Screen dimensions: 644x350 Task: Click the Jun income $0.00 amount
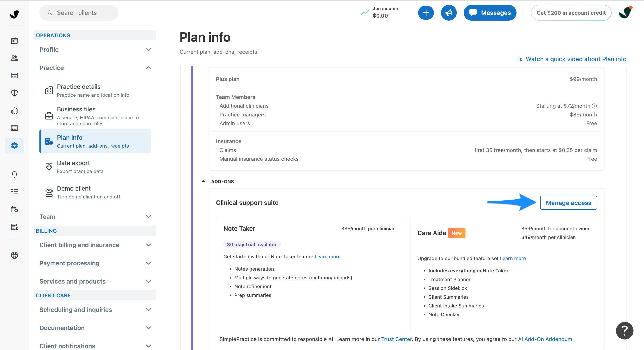(x=380, y=16)
